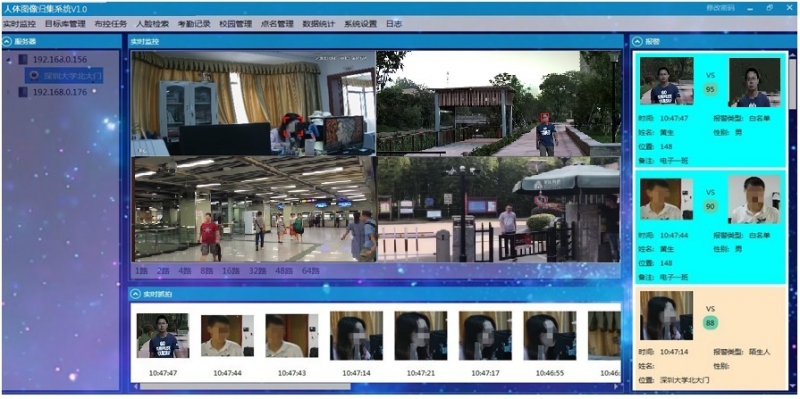The height and width of the screenshot is (399, 800).
Task: Open the 点名管理 menu
Action: click(x=277, y=24)
